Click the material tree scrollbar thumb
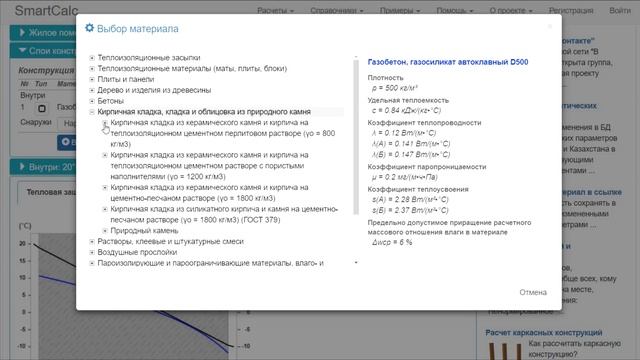 pyautogui.click(x=356, y=137)
